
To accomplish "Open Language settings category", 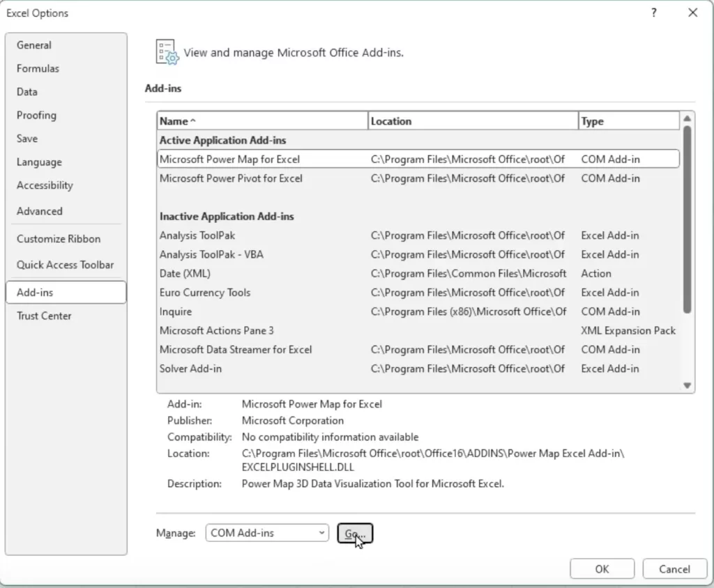I will click(66, 162).
